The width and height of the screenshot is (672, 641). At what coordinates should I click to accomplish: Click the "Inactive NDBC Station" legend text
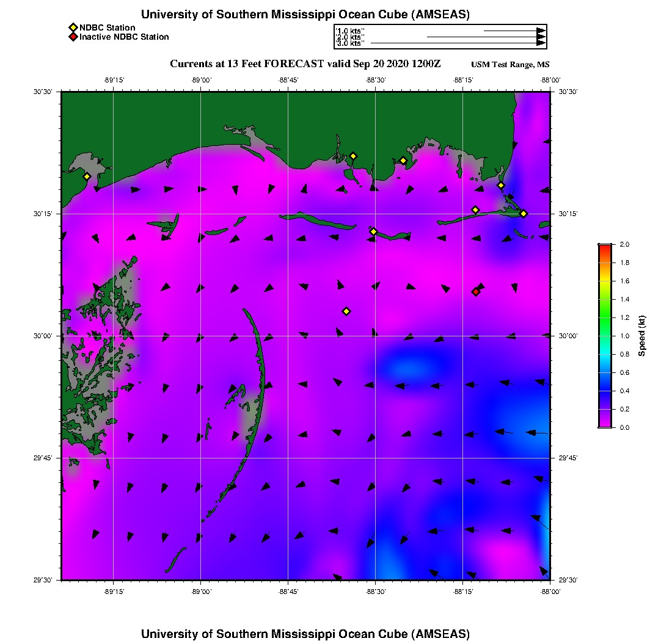(x=124, y=37)
